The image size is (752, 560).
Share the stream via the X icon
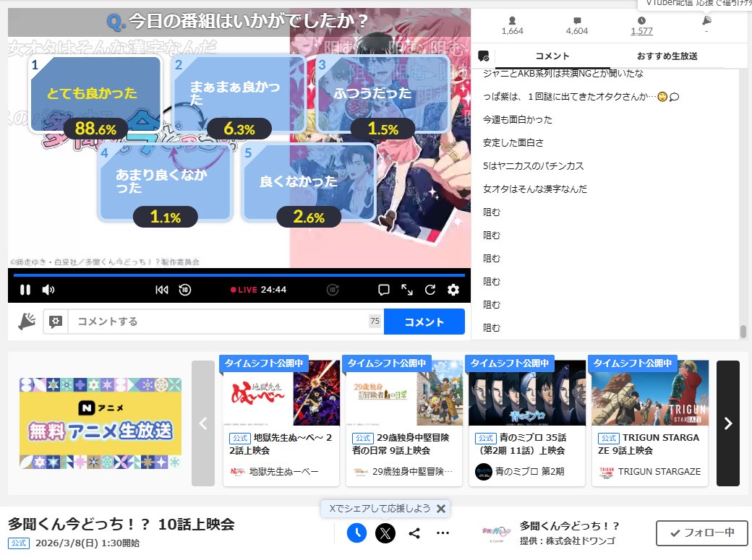click(386, 533)
